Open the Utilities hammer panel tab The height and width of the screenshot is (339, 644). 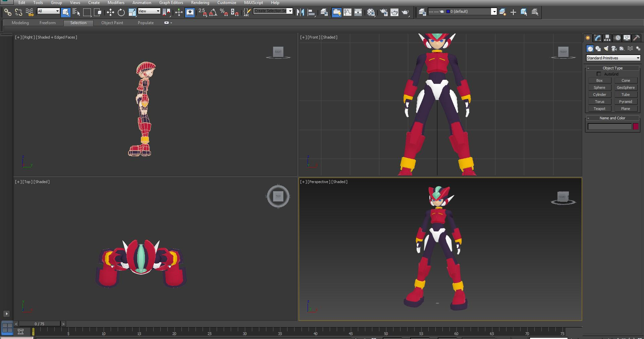(636, 38)
